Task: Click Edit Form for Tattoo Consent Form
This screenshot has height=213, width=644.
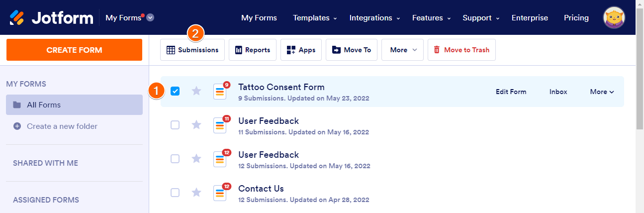Action: [511, 92]
